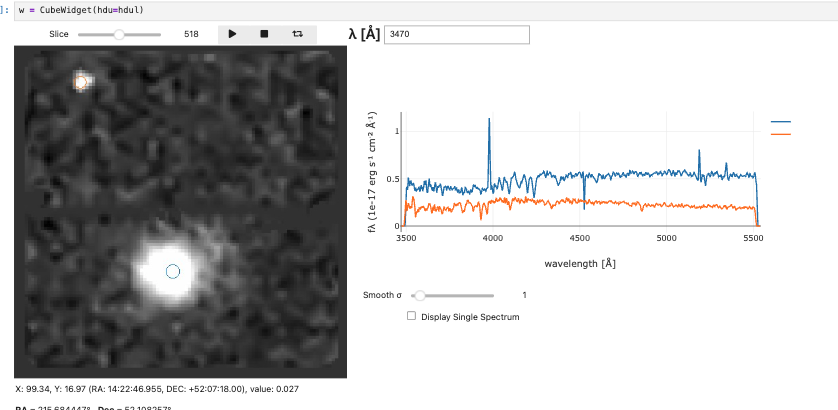Click the 'Display Single Spectrum' label
Image resolution: width=838 pixels, height=410 pixels.
pyautogui.click(x=470, y=317)
